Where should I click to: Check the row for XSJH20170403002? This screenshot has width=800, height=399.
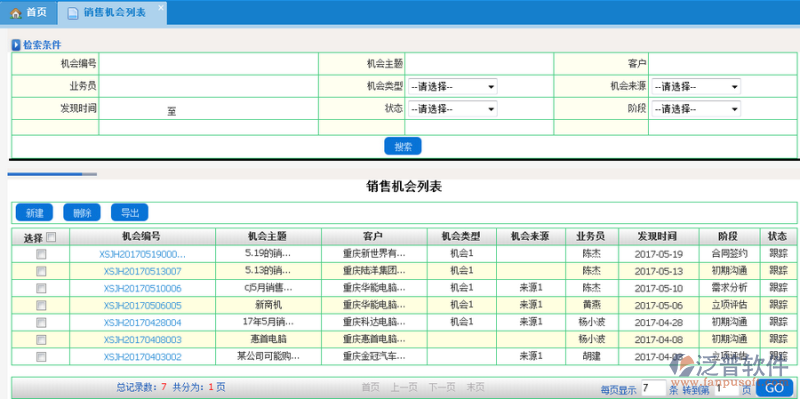[x=41, y=357]
